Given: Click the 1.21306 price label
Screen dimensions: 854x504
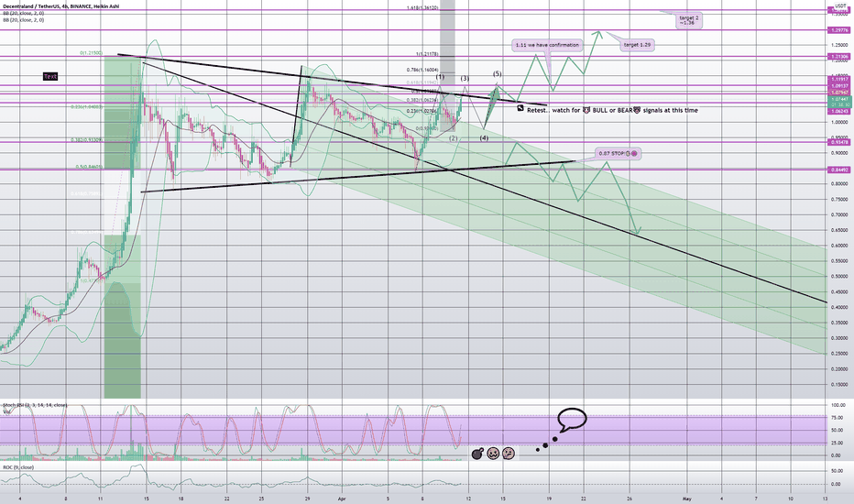Looking at the screenshot, I should (x=839, y=57).
